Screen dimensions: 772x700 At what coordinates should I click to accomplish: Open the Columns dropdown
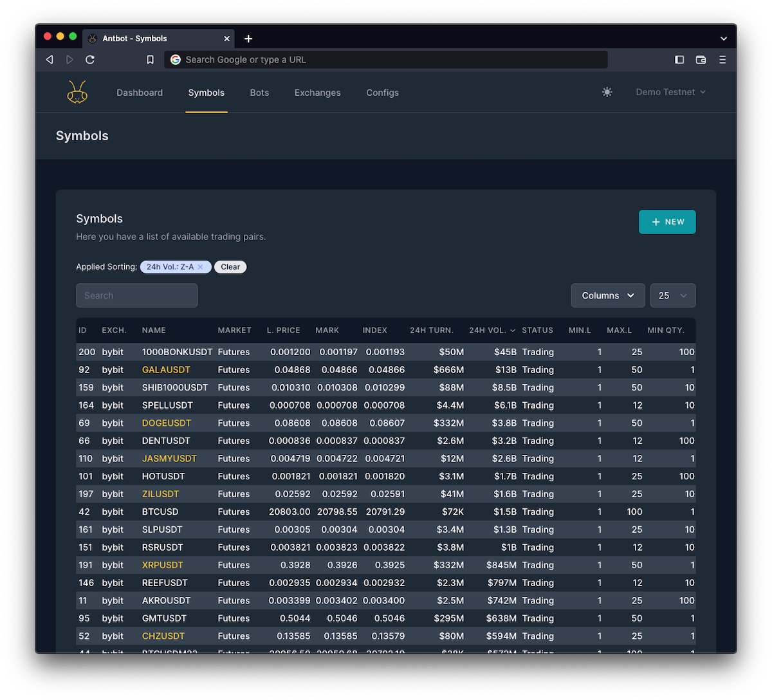click(x=608, y=295)
